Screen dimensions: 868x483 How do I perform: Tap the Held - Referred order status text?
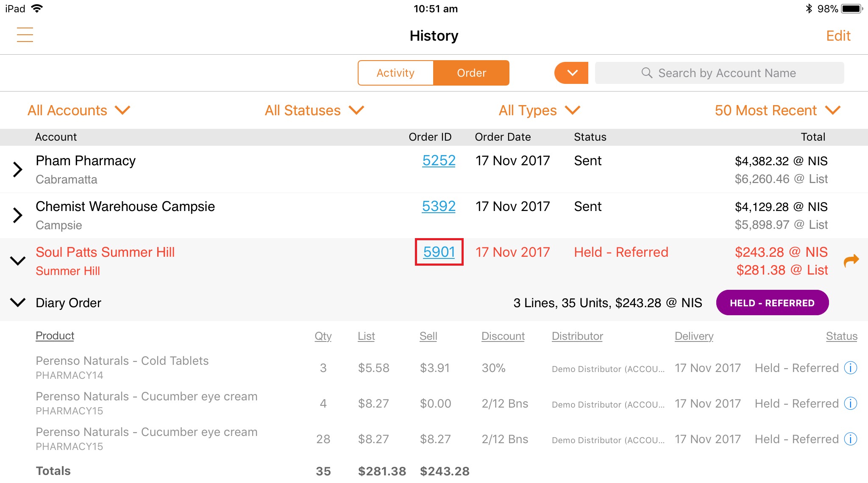621,252
